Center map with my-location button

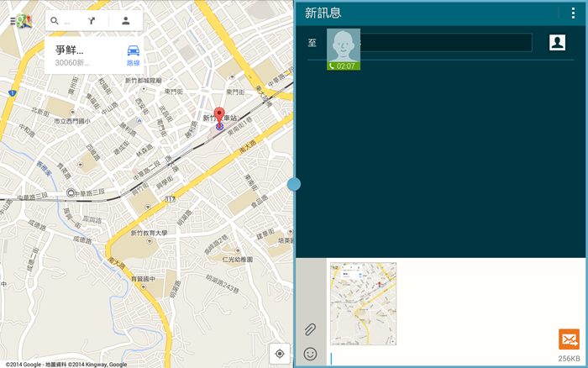280,354
